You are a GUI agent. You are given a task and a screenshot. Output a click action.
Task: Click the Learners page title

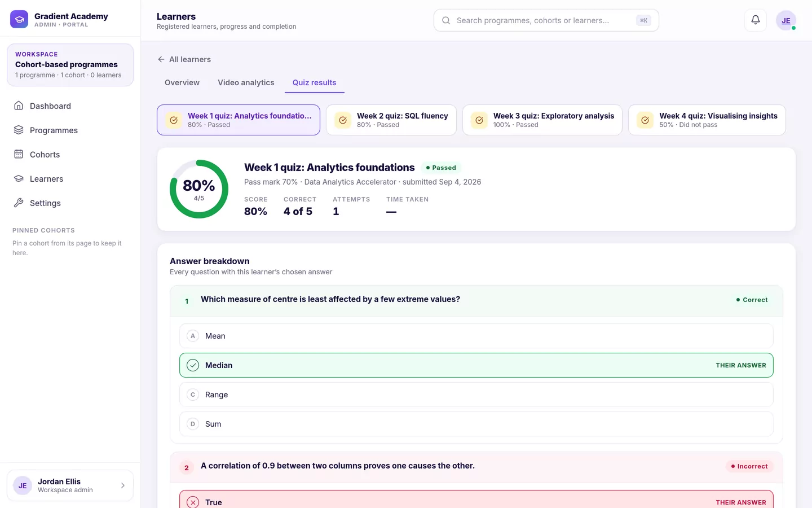click(176, 16)
